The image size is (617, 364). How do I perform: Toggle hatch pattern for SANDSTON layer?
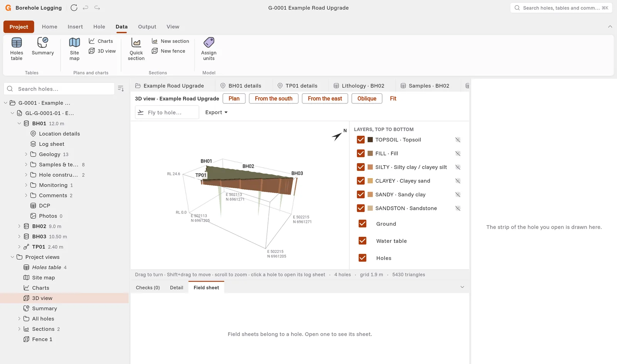[x=458, y=208]
